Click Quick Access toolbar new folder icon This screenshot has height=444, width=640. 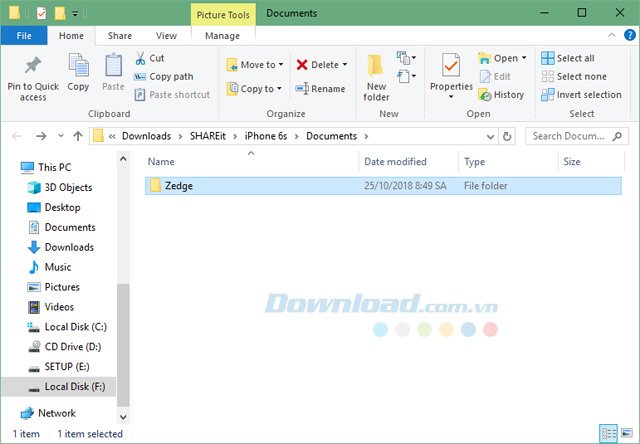(60, 13)
